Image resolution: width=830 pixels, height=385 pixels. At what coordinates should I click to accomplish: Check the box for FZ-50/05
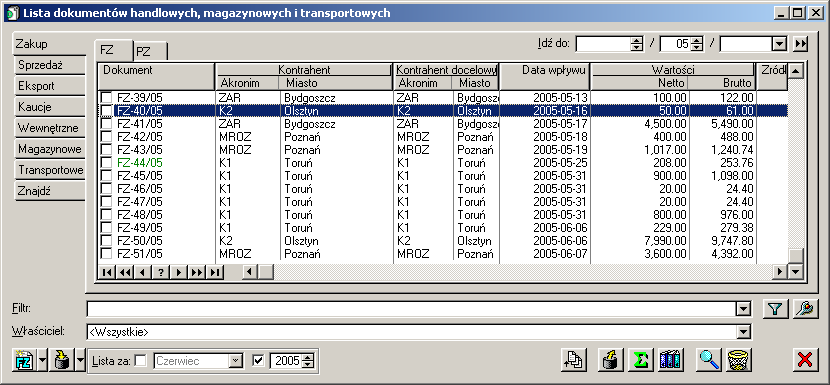(x=107, y=240)
